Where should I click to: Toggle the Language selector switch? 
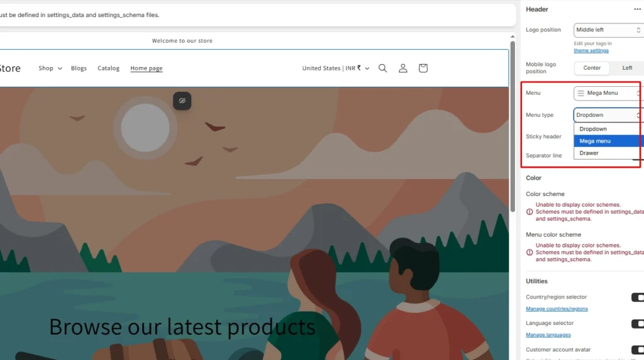pos(637,324)
